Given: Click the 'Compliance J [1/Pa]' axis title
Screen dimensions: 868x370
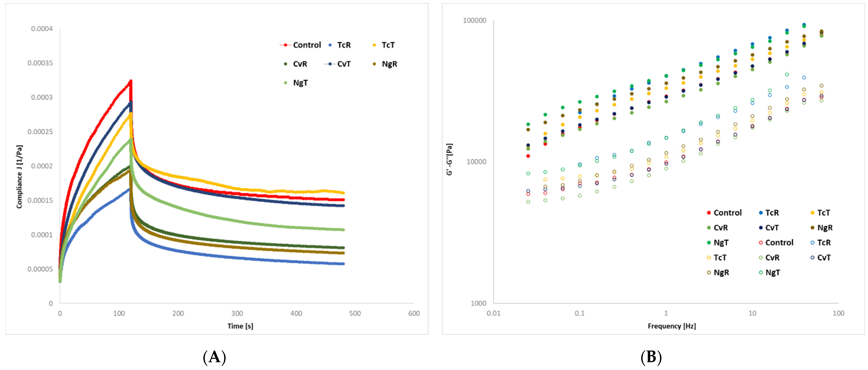Looking at the screenshot, I should pos(19,177).
